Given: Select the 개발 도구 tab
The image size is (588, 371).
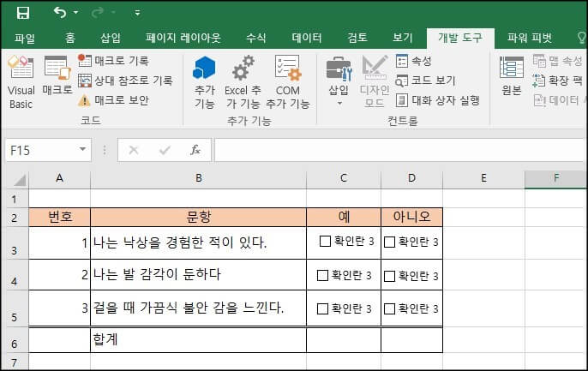Looking at the screenshot, I should 460,39.
